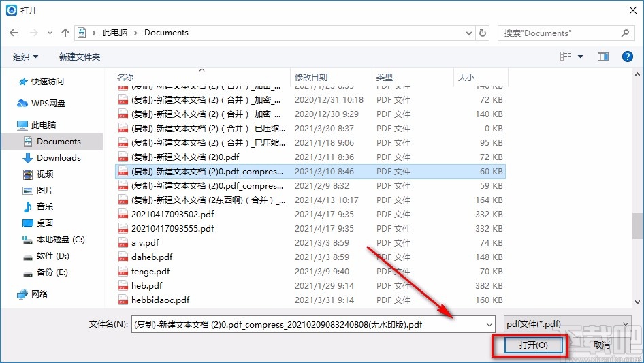This screenshot has height=363, width=644.
Task: Select the 59 KB compress file dated 2021/2/9
Action: [x=310, y=186]
